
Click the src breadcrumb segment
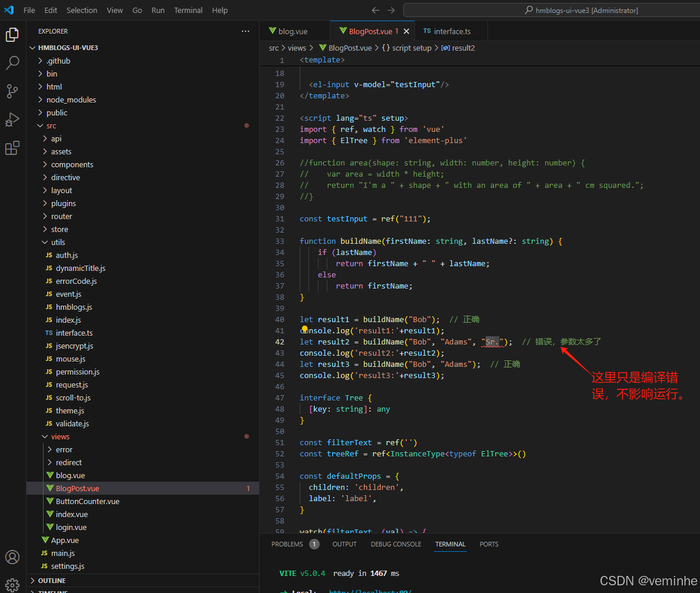click(274, 48)
